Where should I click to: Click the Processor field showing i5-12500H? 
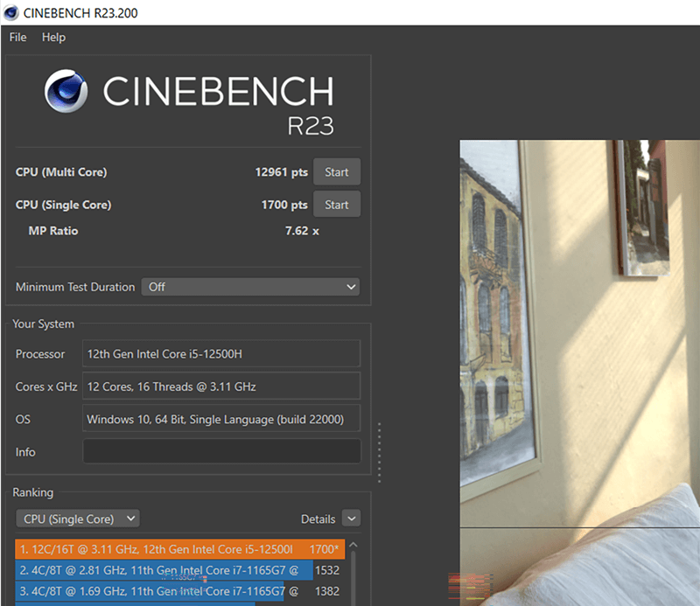(x=221, y=354)
